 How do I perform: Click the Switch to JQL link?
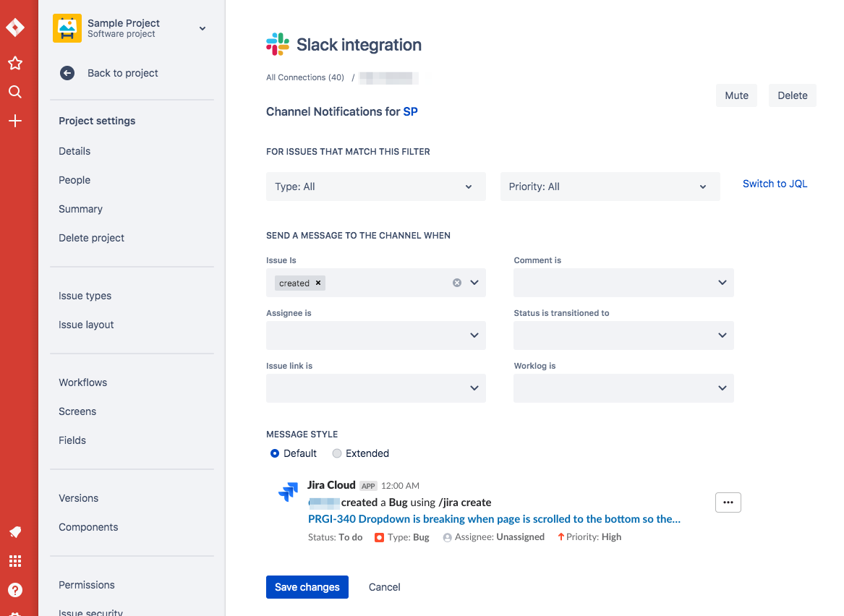point(775,184)
